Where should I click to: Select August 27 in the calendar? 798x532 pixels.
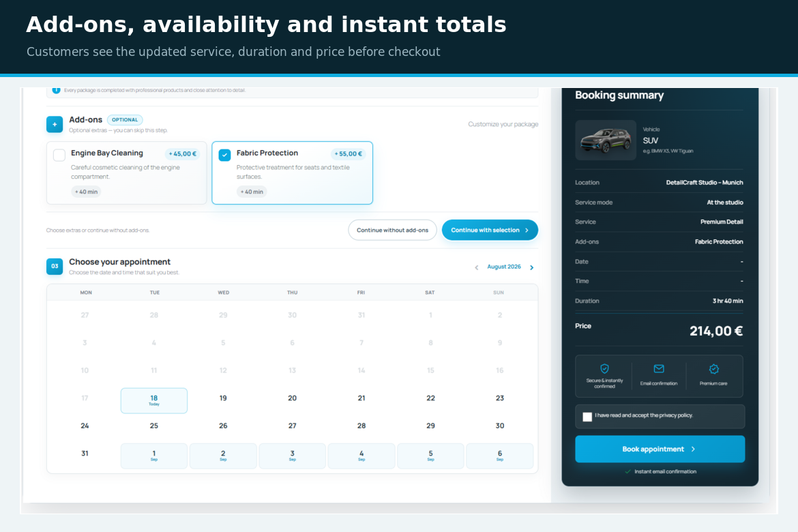click(292, 426)
